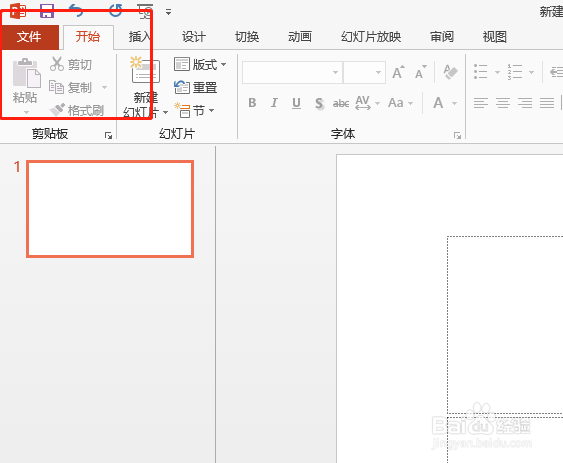Click Decrease Font Size icon
Screen dimensions: 563x463
(x=420, y=73)
